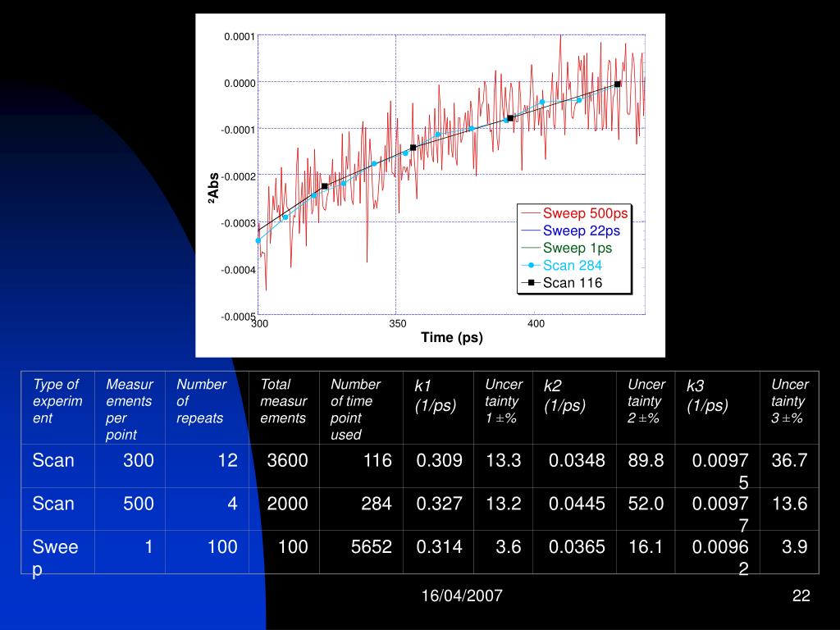
Task: Click the slide date 16/04/2007
Action: coord(462,596)
